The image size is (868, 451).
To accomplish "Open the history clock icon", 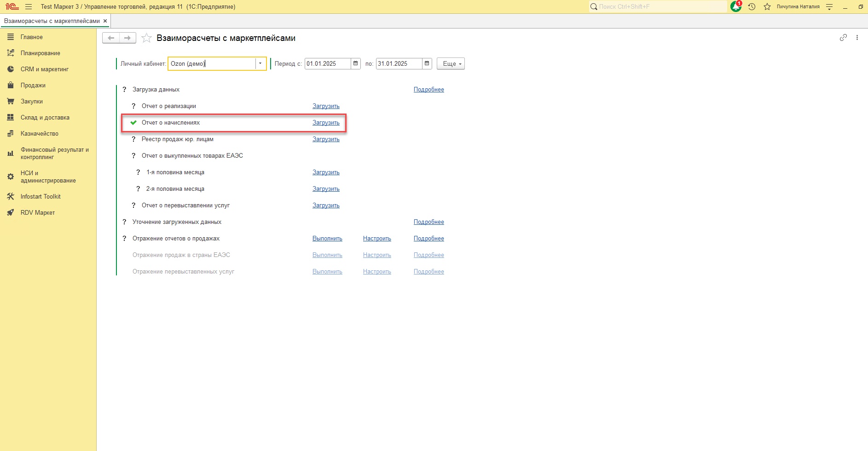I will [x=752, y=7].
